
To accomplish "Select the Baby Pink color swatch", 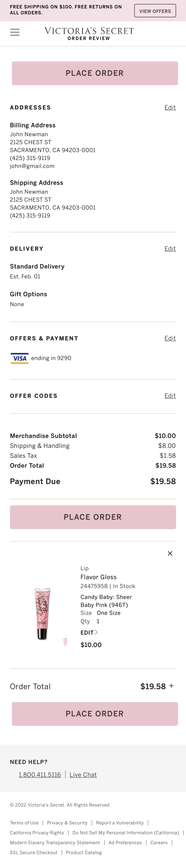I will (x=65, y=642).
